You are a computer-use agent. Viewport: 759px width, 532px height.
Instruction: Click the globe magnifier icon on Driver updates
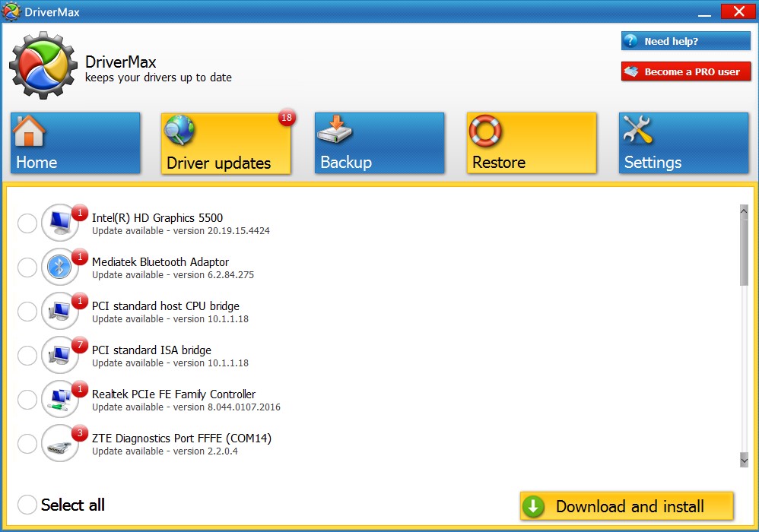coord(179,130)
